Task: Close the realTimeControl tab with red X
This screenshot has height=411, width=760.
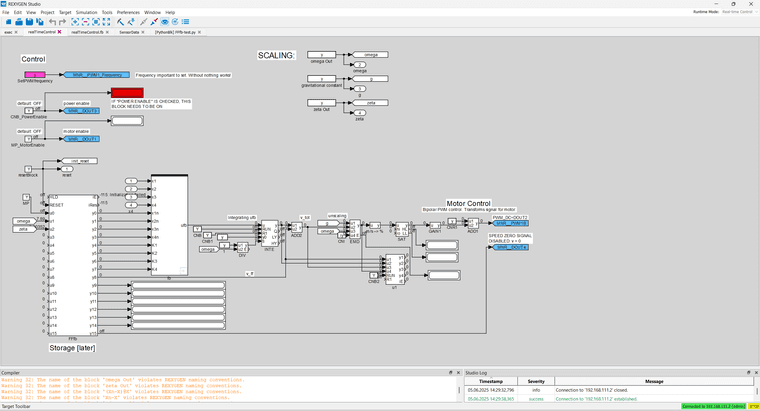Action: (60, 32)
